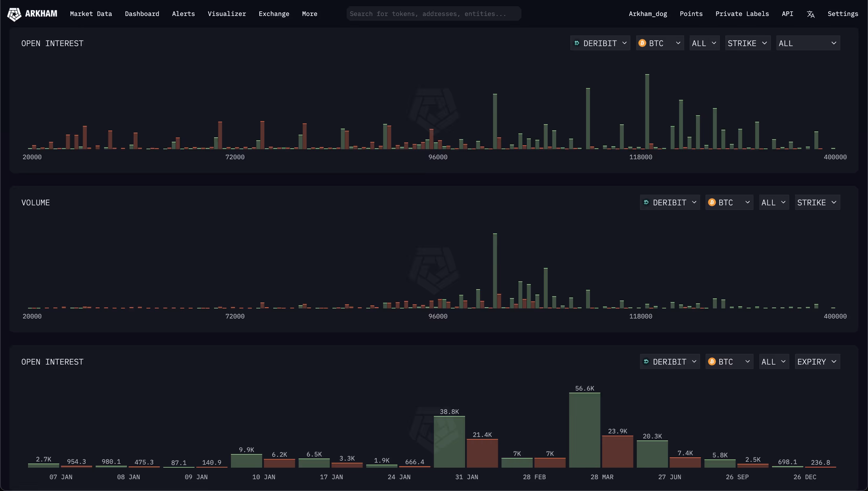Click Private Labels link
Viewport: 868px width, 491px height.
click(x=742, y=14)
